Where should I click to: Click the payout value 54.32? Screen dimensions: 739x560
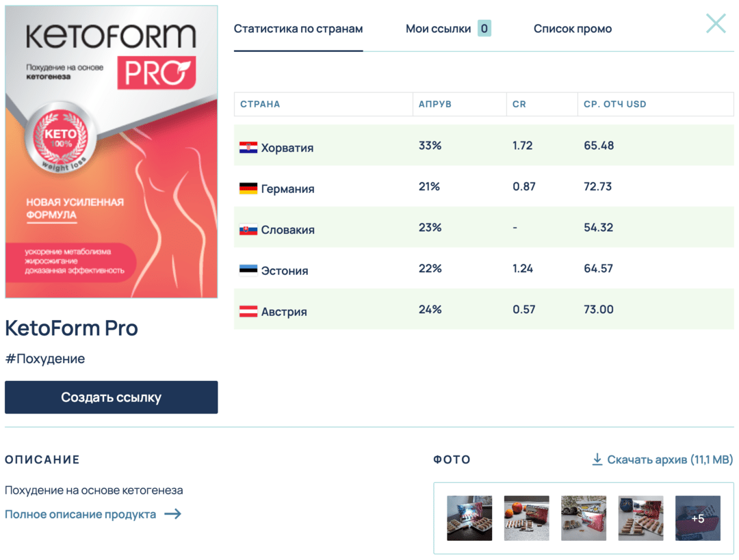coord(599,228)
